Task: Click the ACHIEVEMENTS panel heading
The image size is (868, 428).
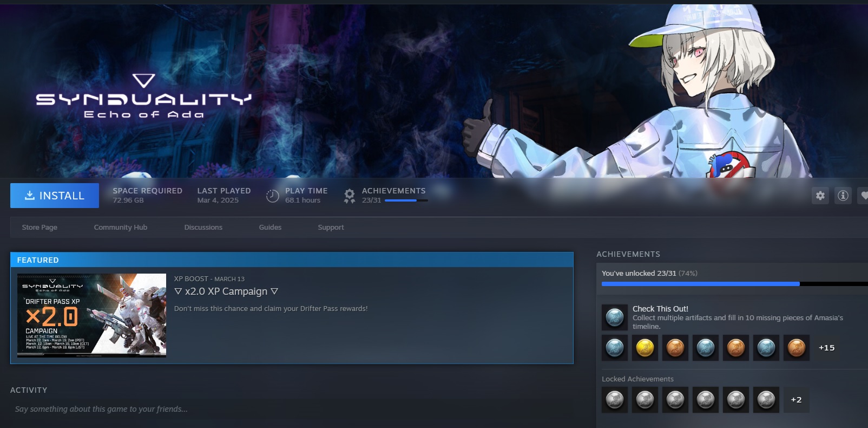Action: 628,254
